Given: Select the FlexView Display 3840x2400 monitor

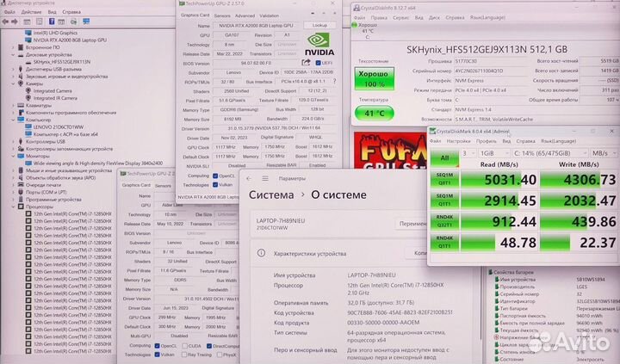Looking at the screenshot, I should [98, 163].
